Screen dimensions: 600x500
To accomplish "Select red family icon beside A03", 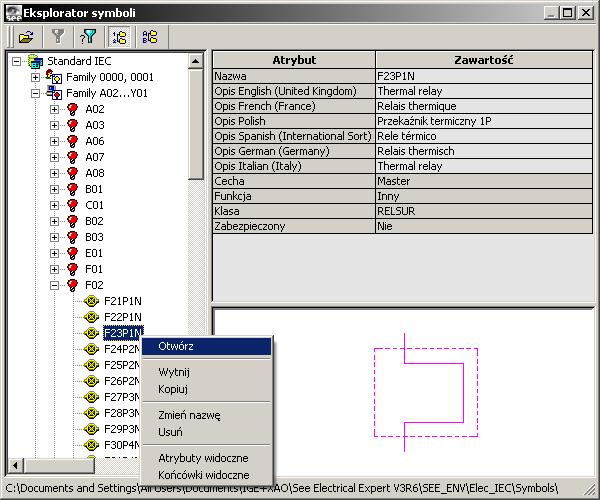I will (x=72, y=125).
